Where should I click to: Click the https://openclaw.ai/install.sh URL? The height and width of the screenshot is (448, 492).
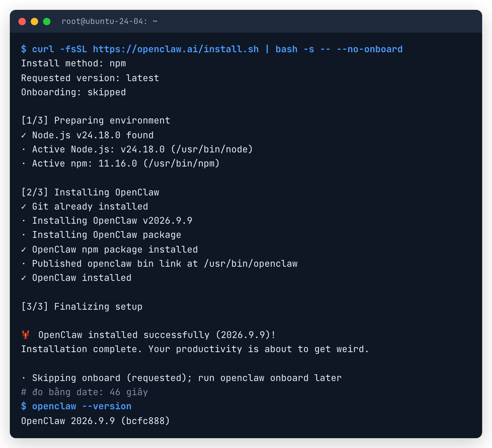click(x=176, y=49)
